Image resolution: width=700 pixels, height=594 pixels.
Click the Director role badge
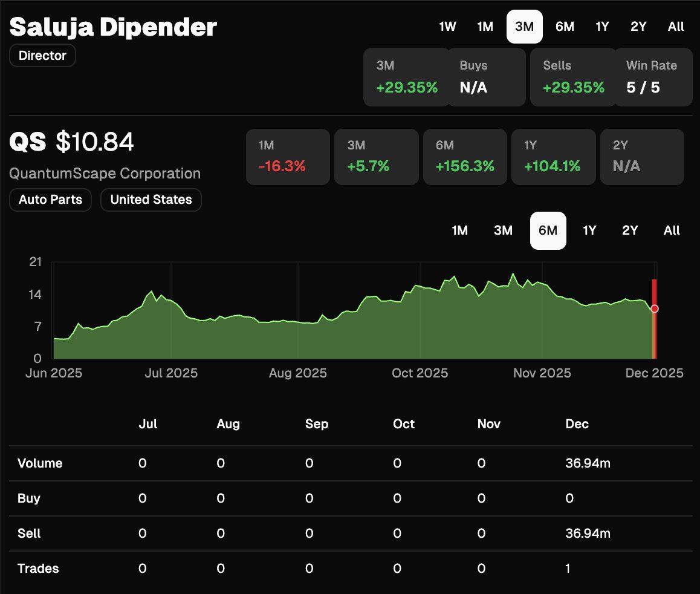click(42, 56)
